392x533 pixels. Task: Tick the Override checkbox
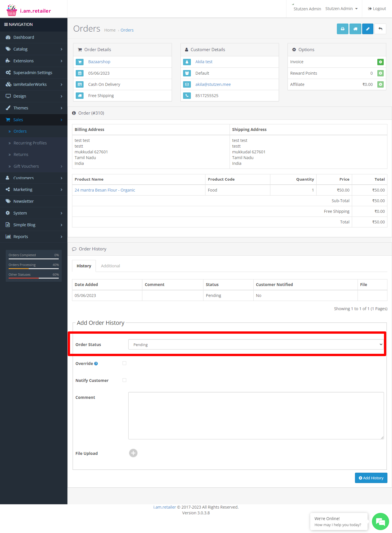tap(125, 363)
